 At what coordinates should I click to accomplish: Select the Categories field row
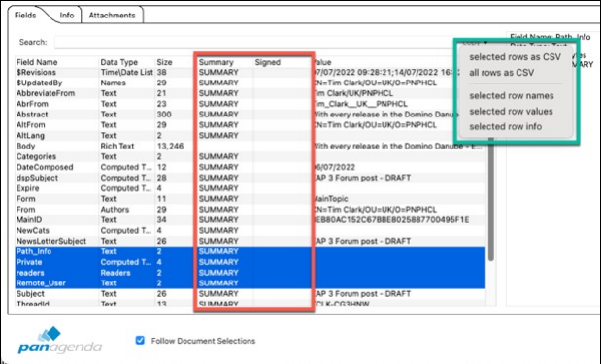point(250,156)
